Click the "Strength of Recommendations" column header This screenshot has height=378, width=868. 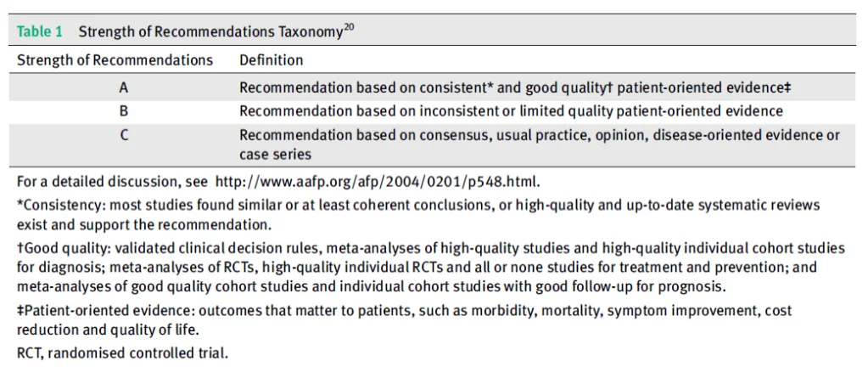tap(115, 60)
